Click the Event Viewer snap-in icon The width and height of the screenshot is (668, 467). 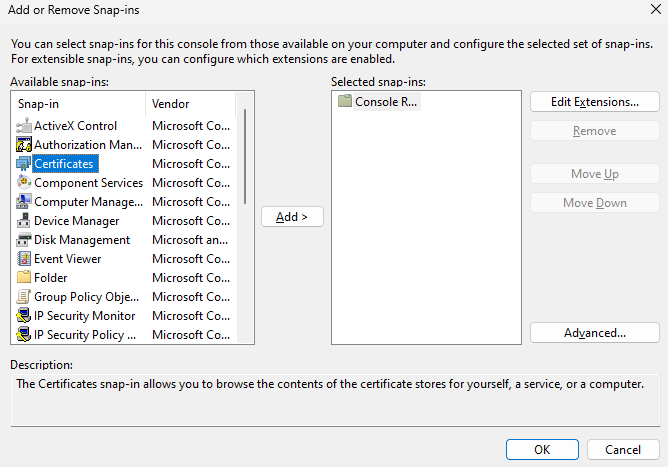click(24, 259)
